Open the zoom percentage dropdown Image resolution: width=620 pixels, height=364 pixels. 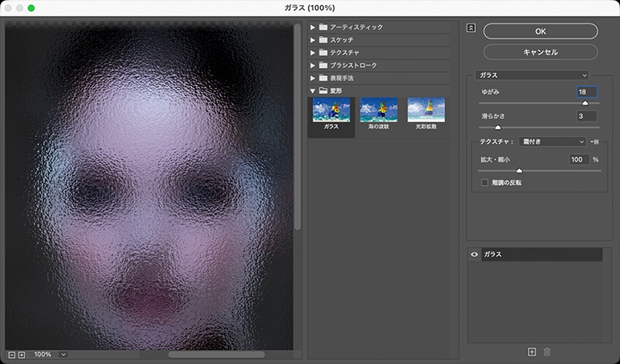pyautogui.click(x=63, y=355)
